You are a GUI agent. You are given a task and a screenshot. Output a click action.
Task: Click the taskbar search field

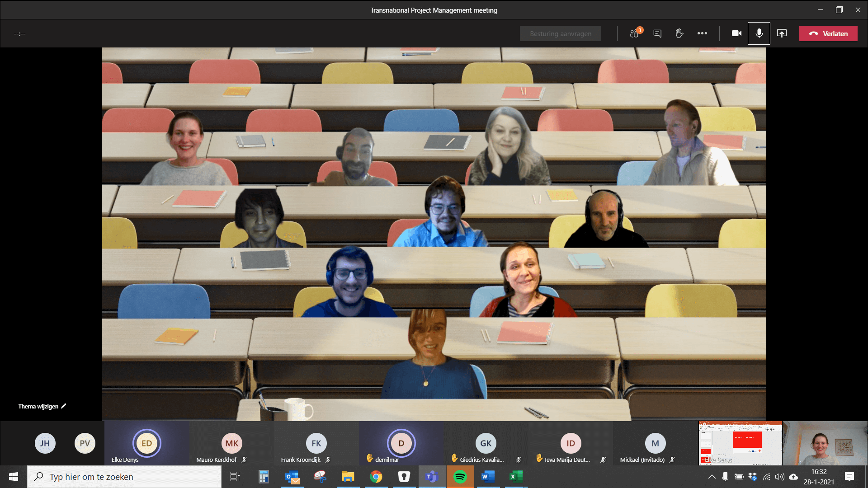(x=124, y=477)
